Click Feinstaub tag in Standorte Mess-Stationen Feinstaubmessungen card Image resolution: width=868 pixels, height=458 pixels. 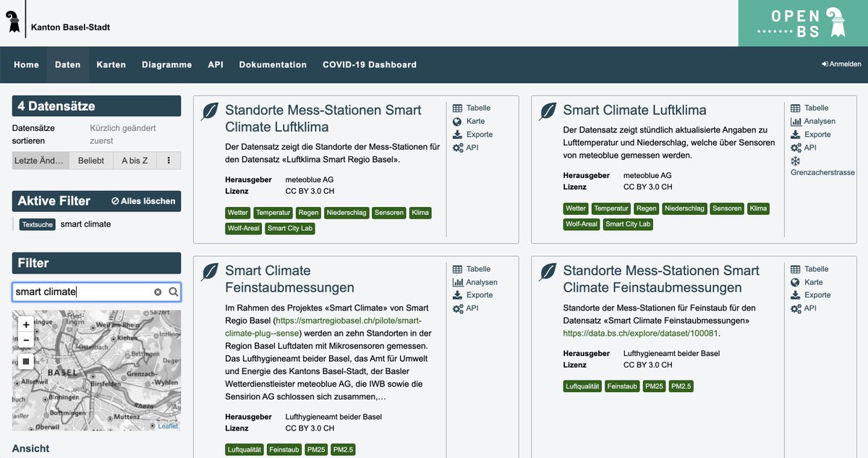point(622,386)
